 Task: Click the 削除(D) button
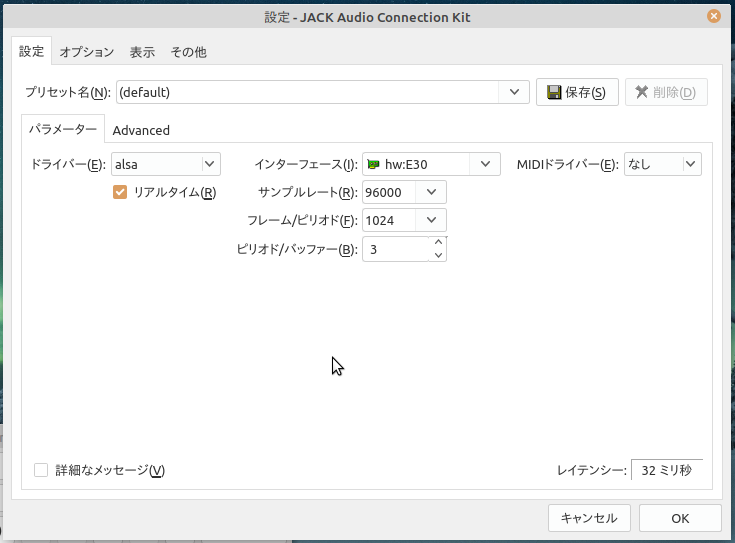[666, 92]
